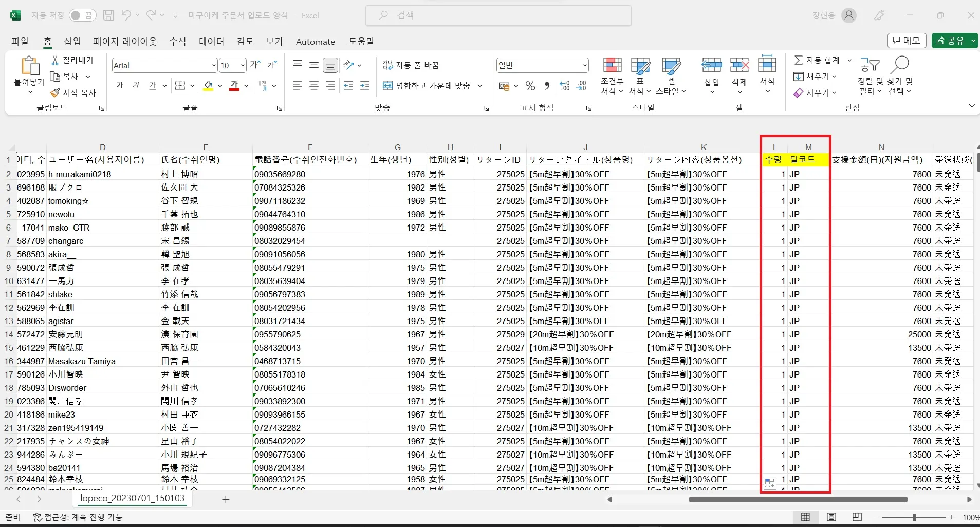Apply the red font color
This screenshot has height=527, width=980.
[x=234, y=86]
